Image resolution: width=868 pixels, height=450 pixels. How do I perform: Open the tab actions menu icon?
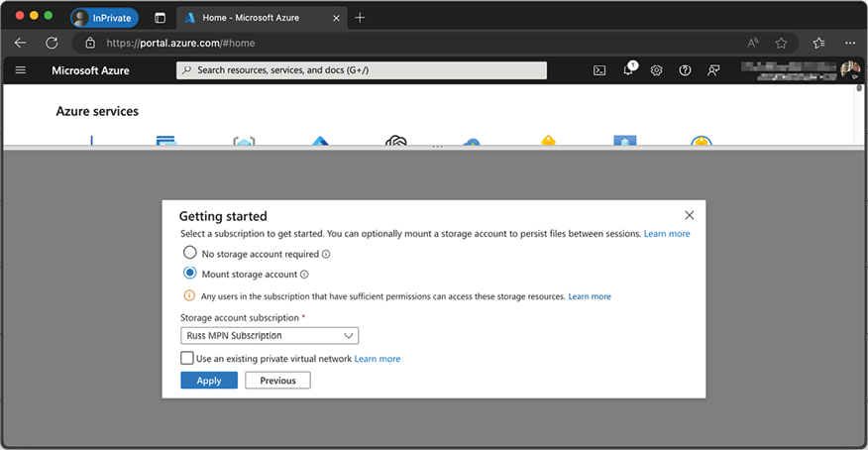pos(160,18)
